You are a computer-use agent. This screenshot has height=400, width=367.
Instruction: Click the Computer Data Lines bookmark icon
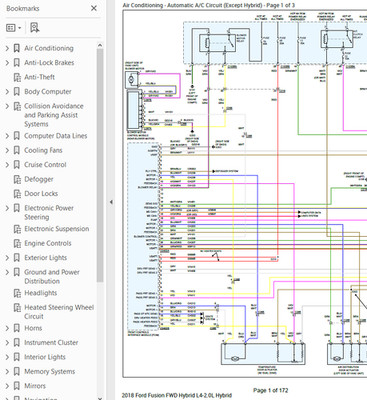coord(17,136)
